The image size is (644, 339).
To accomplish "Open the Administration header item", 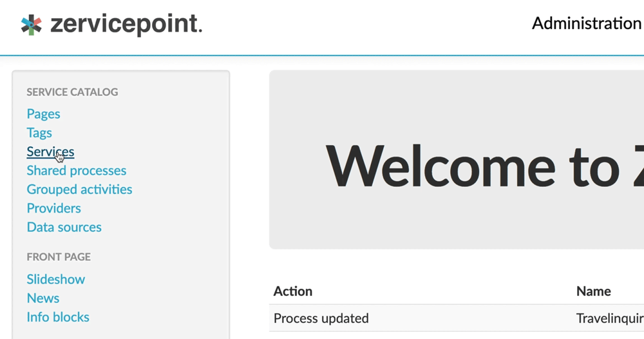I will click(x=586, y=24).
